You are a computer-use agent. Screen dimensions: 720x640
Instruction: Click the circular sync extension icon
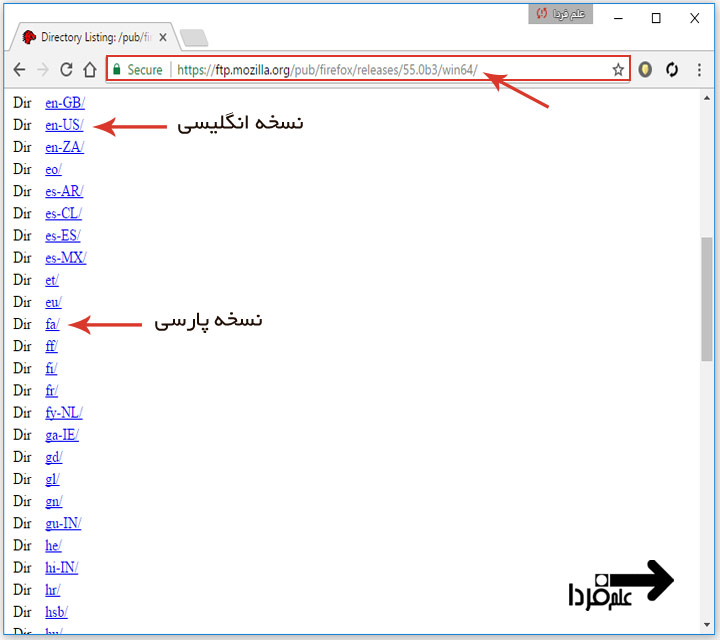672,70
